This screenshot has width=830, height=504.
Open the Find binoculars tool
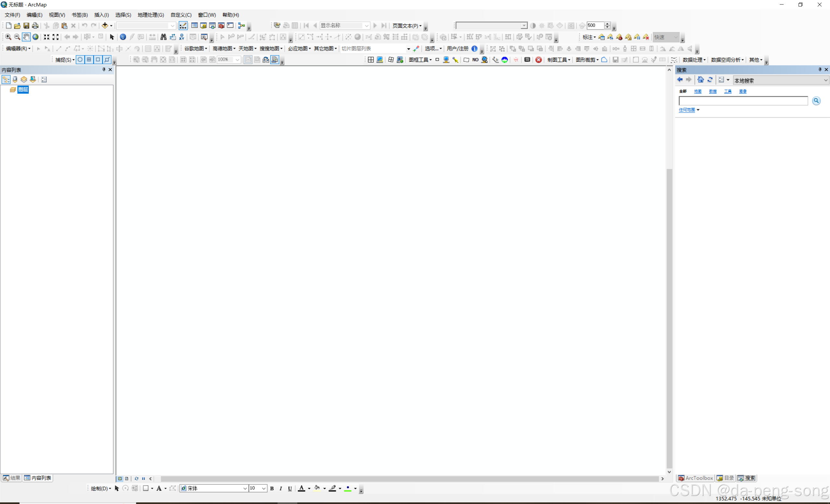[163, 37]
